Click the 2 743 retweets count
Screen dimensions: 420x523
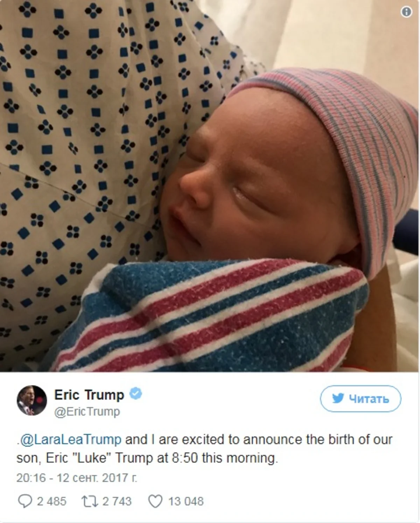(x=117, y=501)
